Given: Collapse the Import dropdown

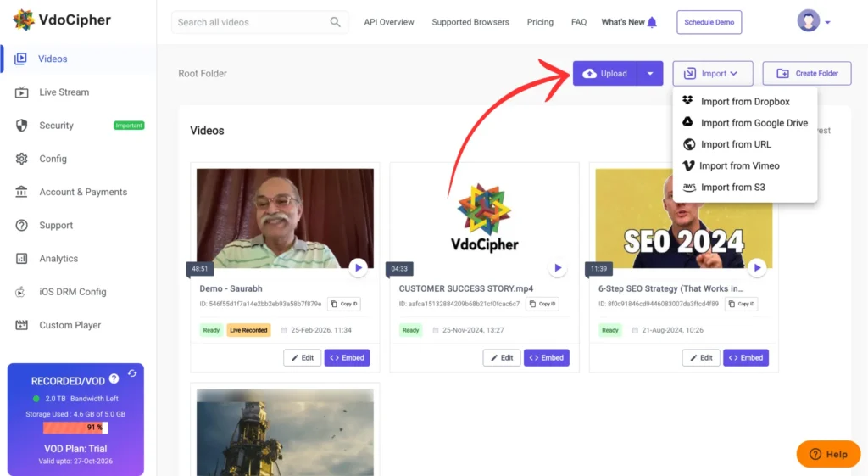Looking at the screenshot, I should coord(712,73).
